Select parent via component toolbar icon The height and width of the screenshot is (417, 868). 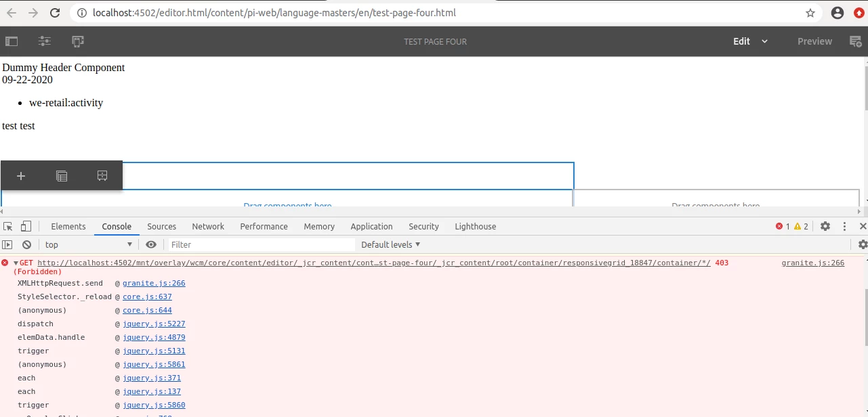pyautogui.click(x=102, y=176)
